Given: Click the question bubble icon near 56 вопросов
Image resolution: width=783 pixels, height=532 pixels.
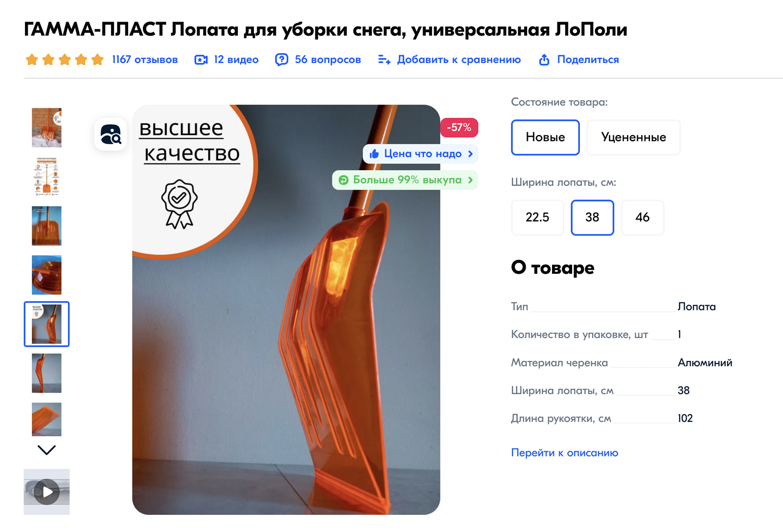Looking at the screenshot, I should [x=281, y=60].
